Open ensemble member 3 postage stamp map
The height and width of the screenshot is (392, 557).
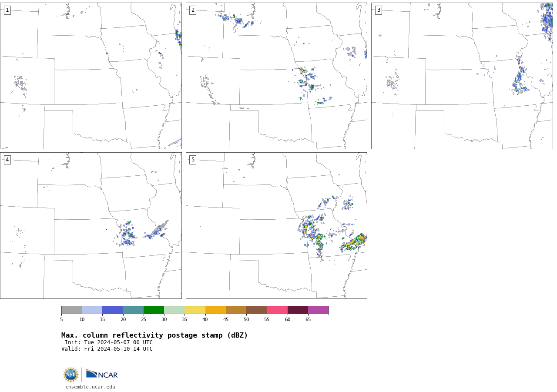tap(462, 76)
